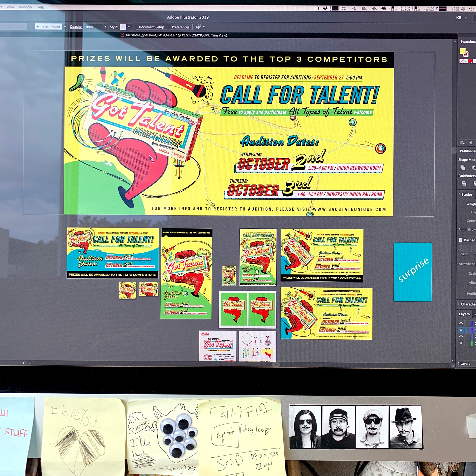This screenshot has height=476, width=476.
Task: Click the Dropbox menu bar icon
Action: tap(325, 8)
